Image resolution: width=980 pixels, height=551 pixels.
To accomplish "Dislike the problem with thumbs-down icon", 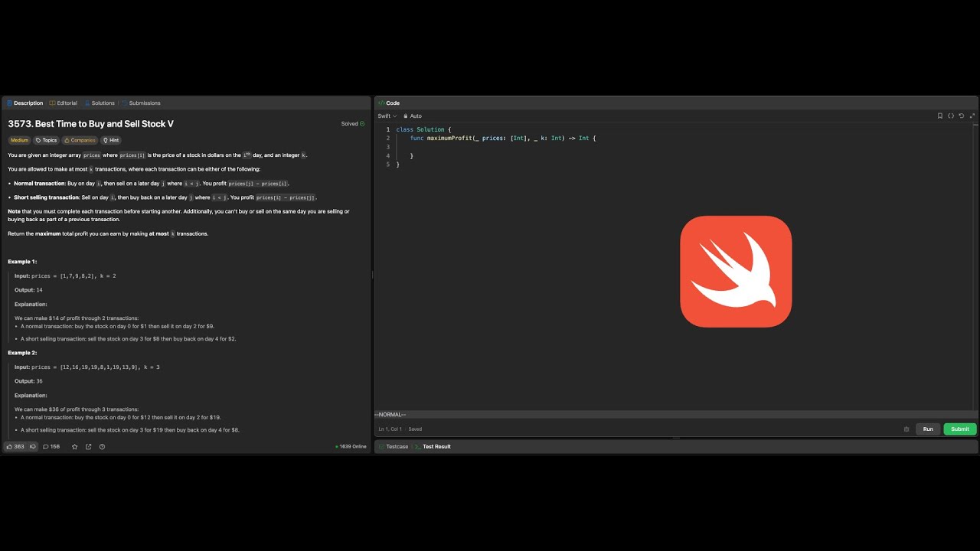I will point(32,447).
